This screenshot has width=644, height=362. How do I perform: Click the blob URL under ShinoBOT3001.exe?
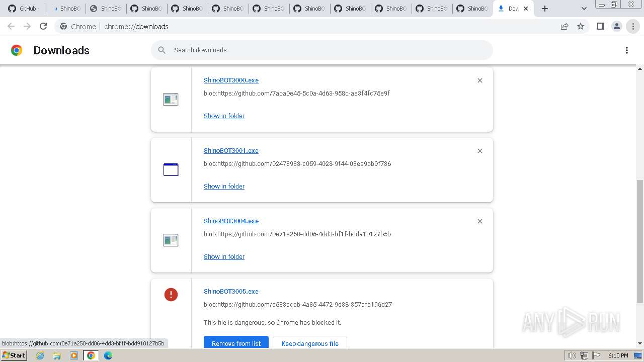pos(297,164)
